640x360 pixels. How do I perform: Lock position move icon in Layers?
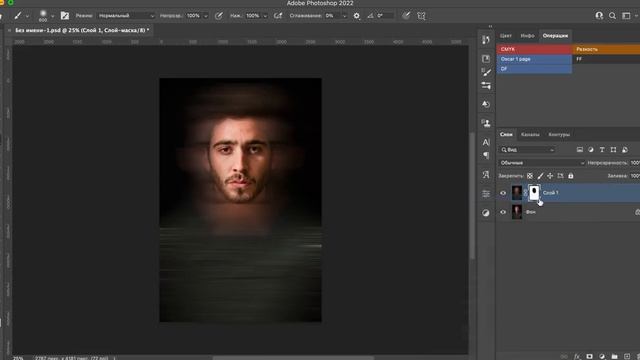550,176
